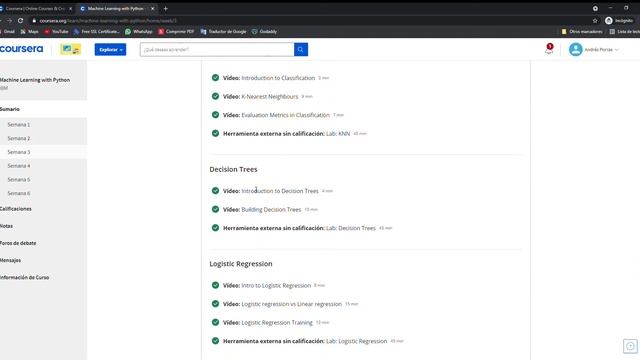Open video Logistic regression vs Linear regression
Viewport: 640px width, 360px height.
[x=291, y=304]
